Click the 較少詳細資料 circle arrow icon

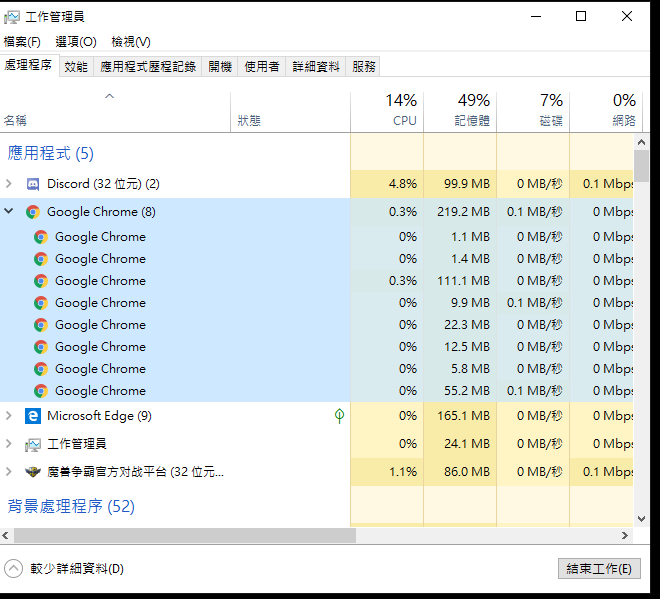(x=13, y=569)
